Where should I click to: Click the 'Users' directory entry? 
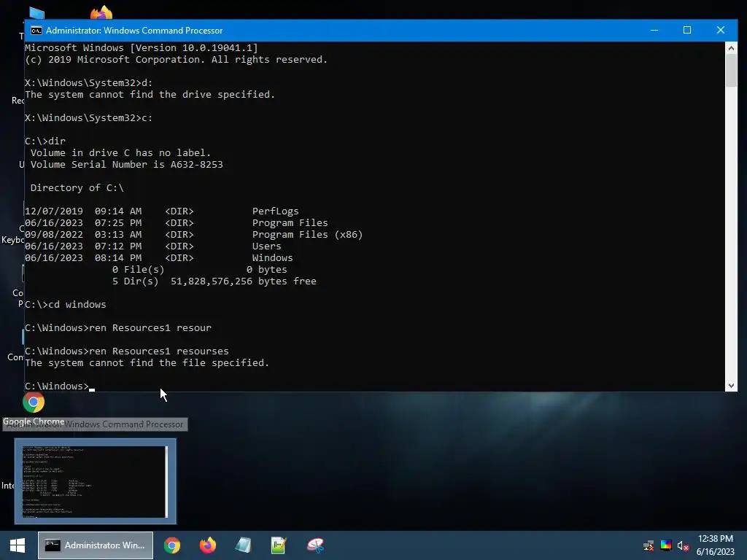click(267, 246)
